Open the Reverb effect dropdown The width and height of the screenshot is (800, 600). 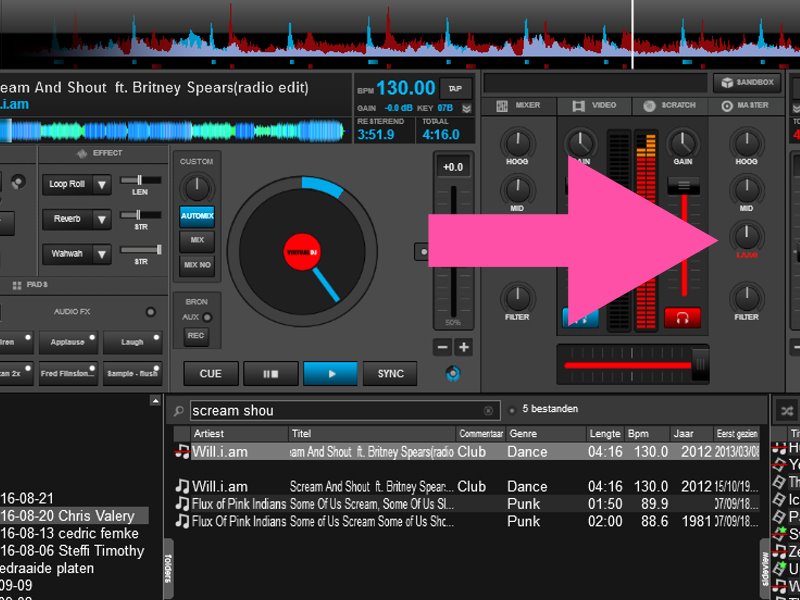coord(101,219)
